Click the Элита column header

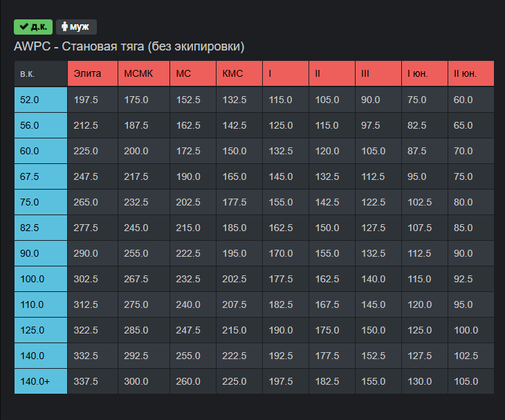click(93, 73)
